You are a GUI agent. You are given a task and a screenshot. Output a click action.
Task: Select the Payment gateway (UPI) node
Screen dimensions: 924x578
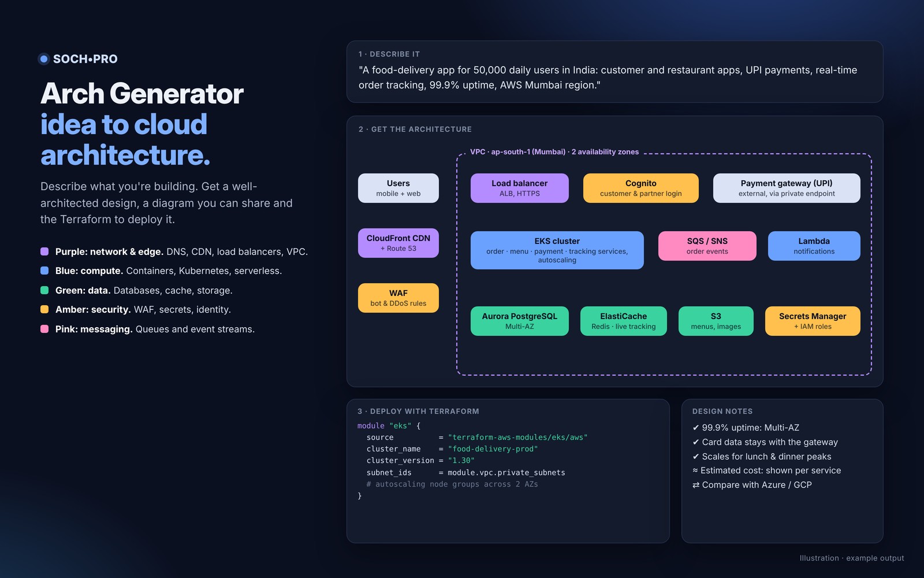point(787,188)
